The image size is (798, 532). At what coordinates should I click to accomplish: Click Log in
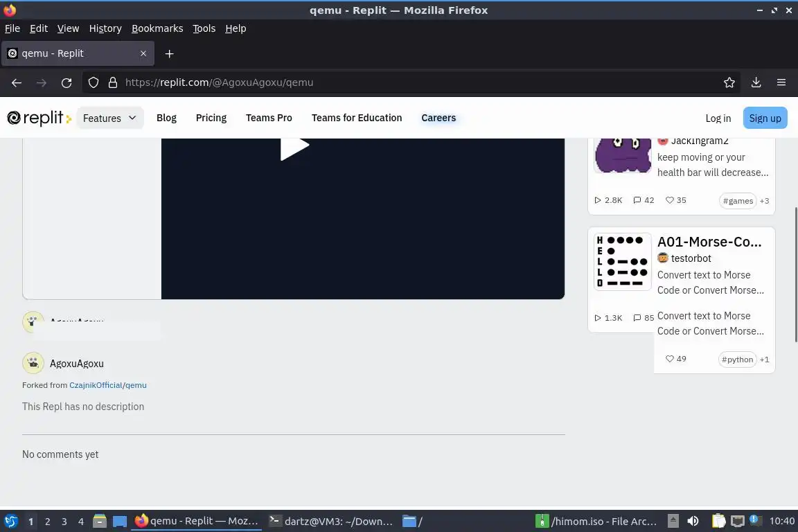718,118
